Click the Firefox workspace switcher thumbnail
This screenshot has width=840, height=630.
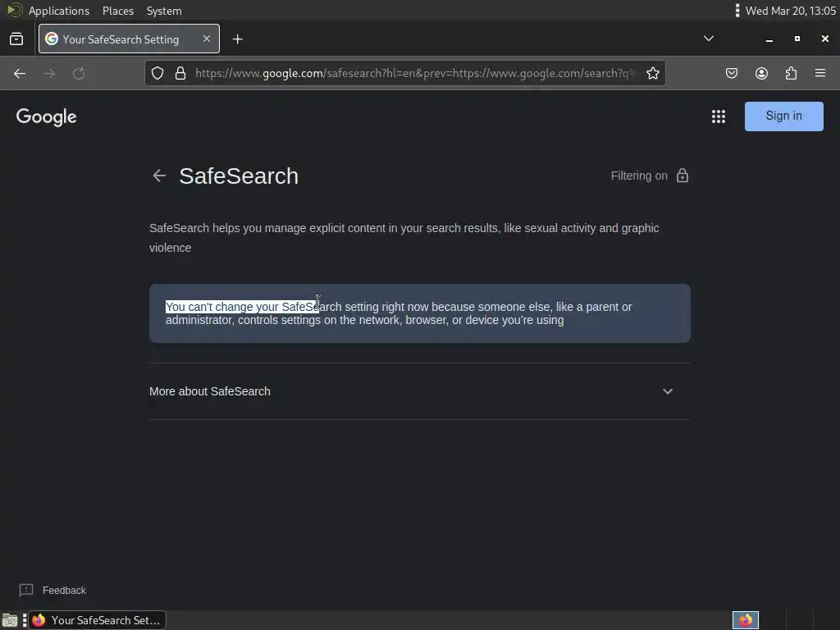746,620
